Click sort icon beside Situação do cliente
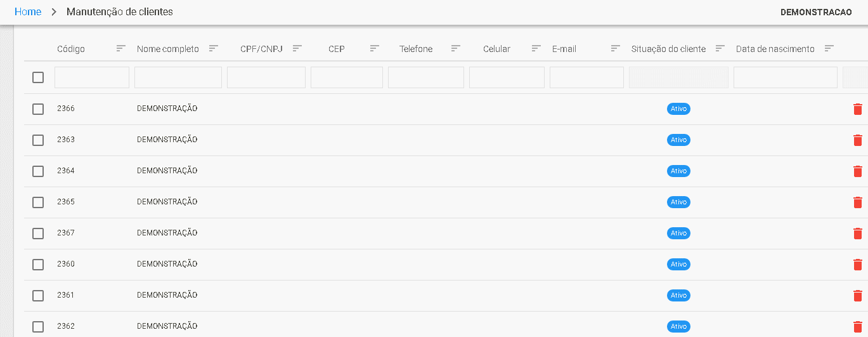The image size is (868, 337). coord(720,48)
